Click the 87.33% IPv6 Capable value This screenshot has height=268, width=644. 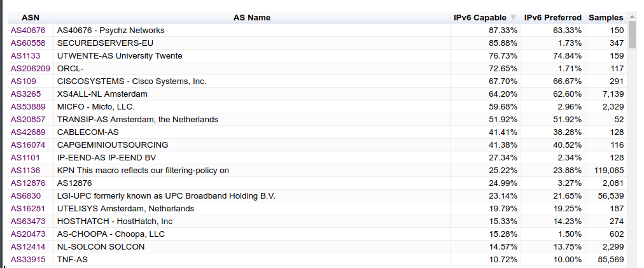click(x=503, y=31)
